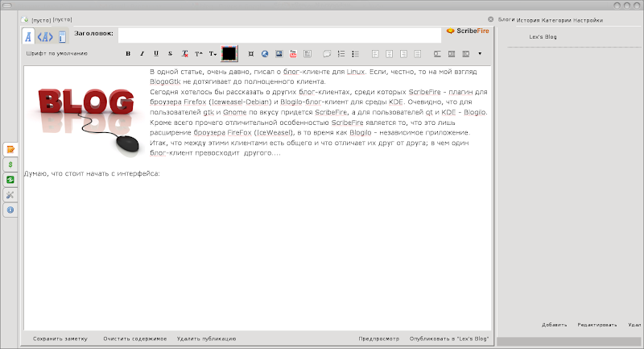This screenshot has width=644, height=349.
Task: Insert a YouTube video
Action: click(x=293, y=54)
